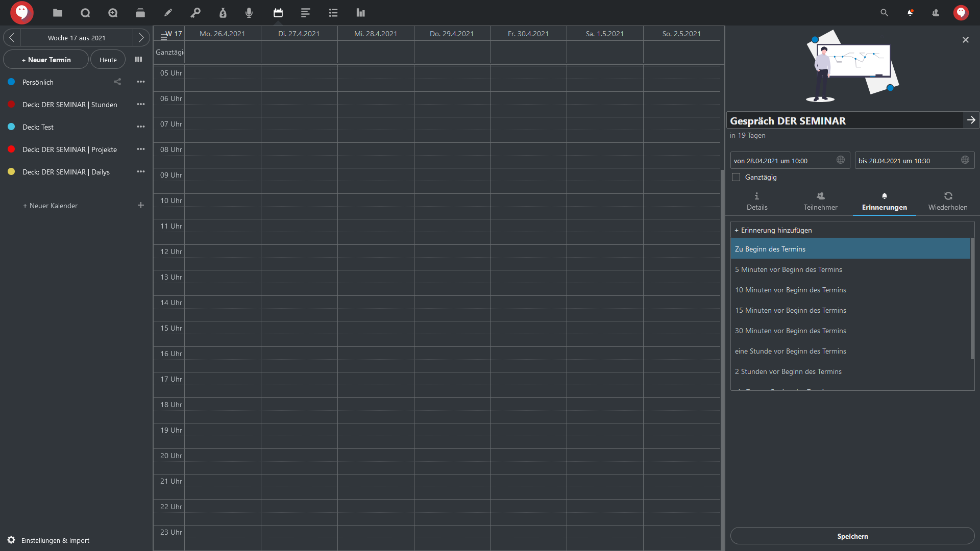Screen dimensions: 980x551
Task: Open the microphone recording app icon
Action: click(x=249, y=13)
